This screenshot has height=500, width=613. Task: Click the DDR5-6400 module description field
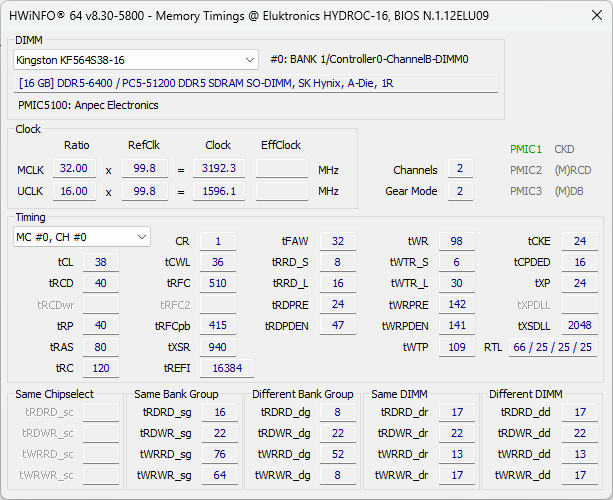coord(256,83)
